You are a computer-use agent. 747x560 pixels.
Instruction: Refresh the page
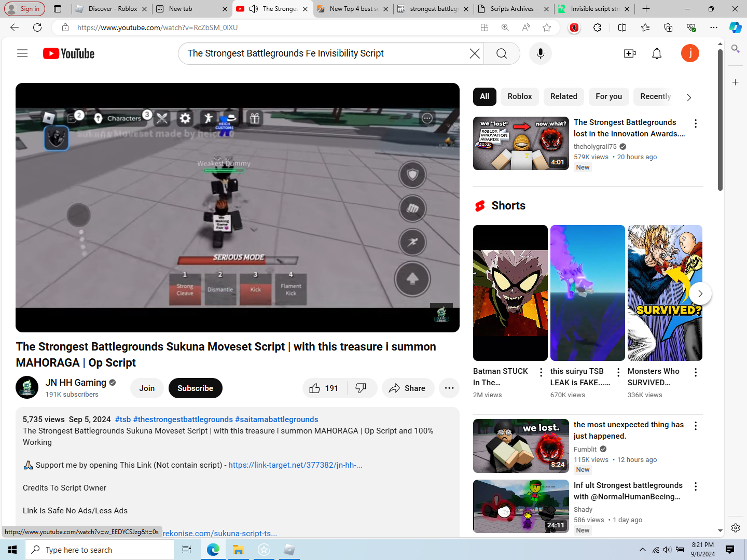click(x=37, y=27)
